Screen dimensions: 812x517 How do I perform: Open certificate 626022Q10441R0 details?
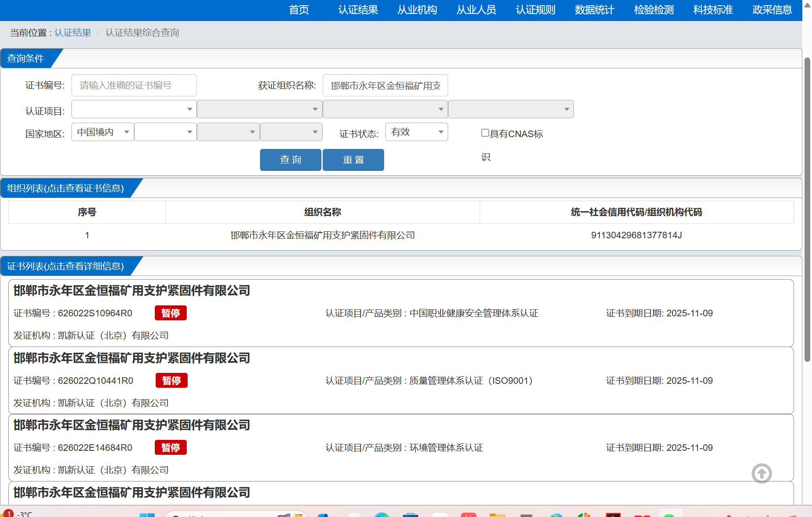(x=401, y=380)
